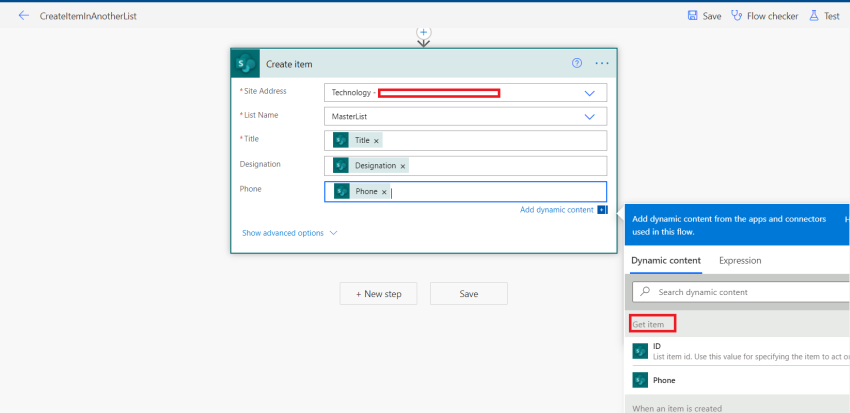Click the Test flask icon
Image resolution: width=850 pixels, height=413 pixels.
[814, 15]
